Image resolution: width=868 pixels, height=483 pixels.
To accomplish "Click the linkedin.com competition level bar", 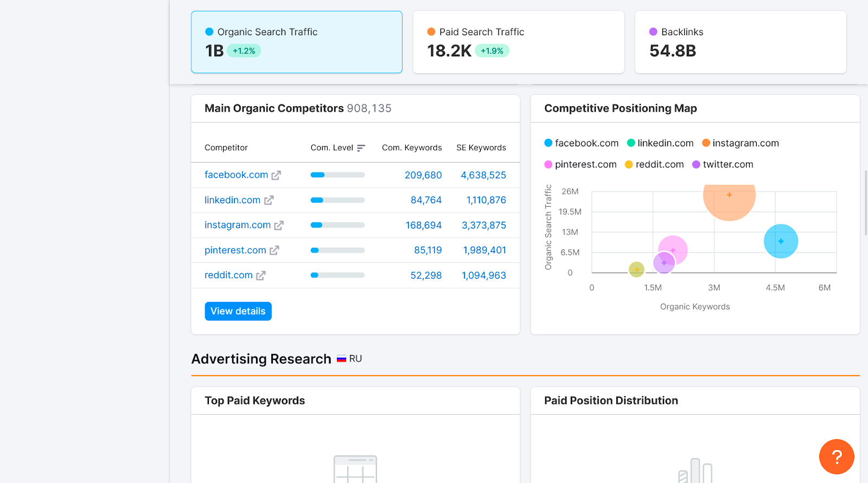I will (337, 200).
